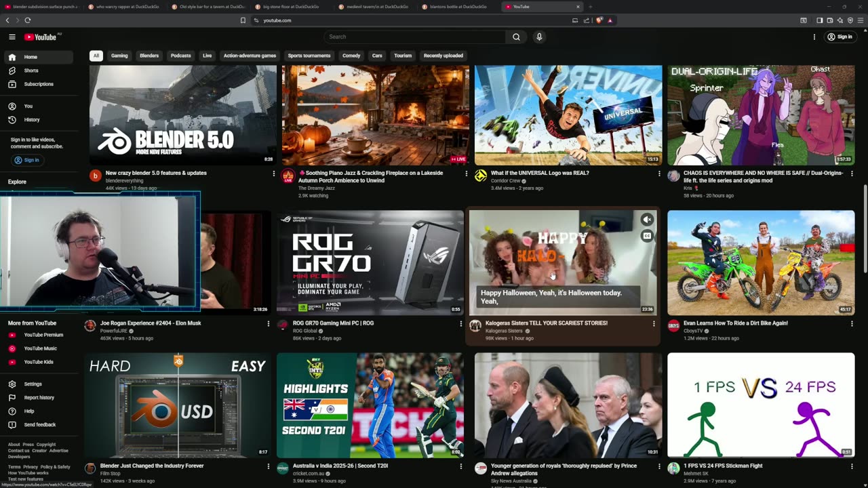Open Subscriptions in the sidebar
The width and height of the screenshot is (868, 488).
[40, 84]
